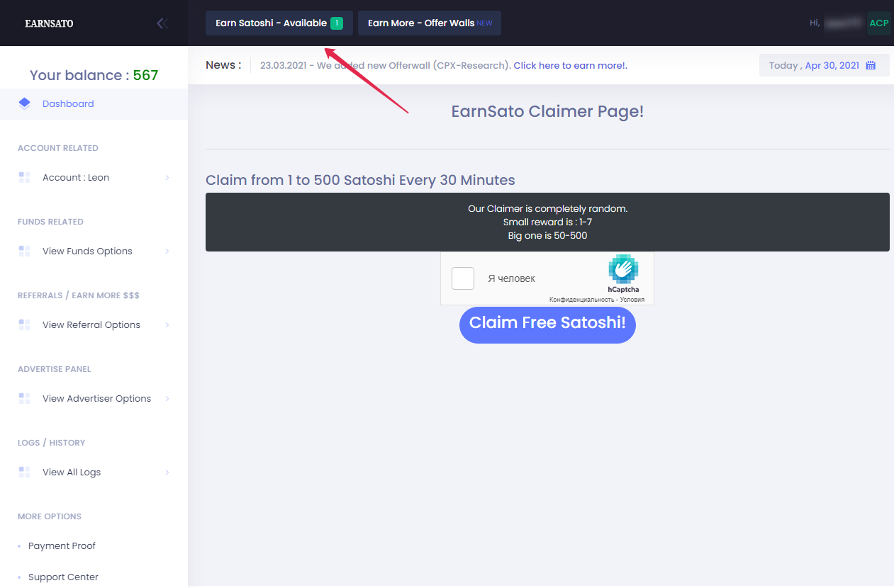Select View Funds Options in sidebar
This screenshot has width=894, height=588.
click(94, 251)
